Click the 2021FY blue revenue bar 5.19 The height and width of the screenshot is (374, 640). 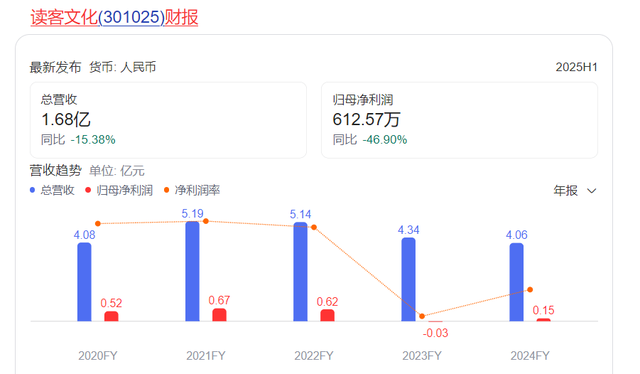(x=192, y=271)
